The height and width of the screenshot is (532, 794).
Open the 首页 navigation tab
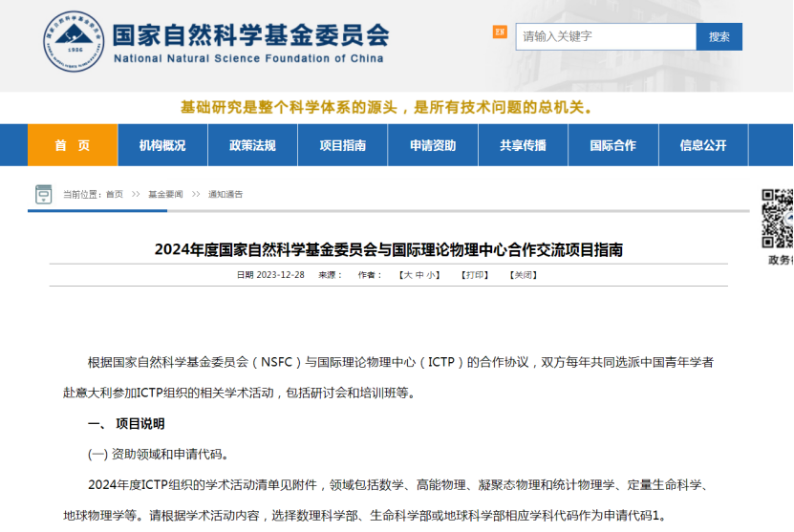point(72,145)
